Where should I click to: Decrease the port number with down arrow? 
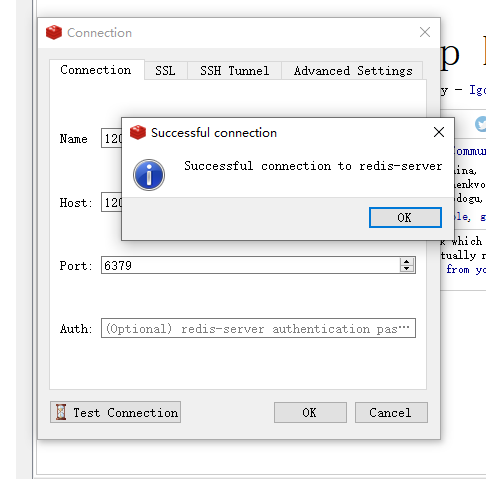click(x=406, y=269)
